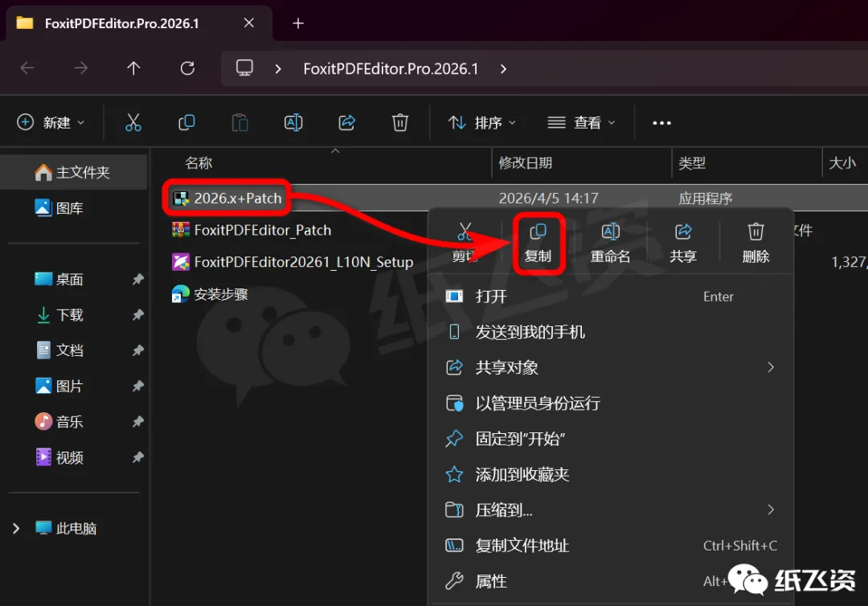Choose 属性 from the context menu
The height and width of the screenshot is (606, 868).
pyautogui.click(x=610, y=581)
